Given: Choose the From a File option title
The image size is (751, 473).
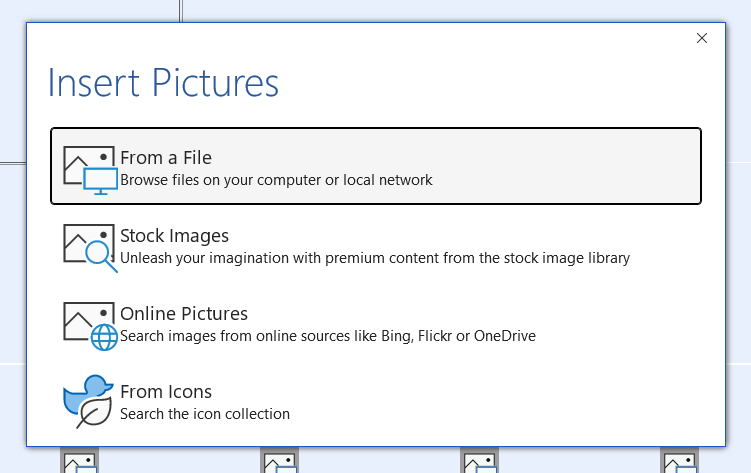Looking at the screenshot, I should 166,158.
